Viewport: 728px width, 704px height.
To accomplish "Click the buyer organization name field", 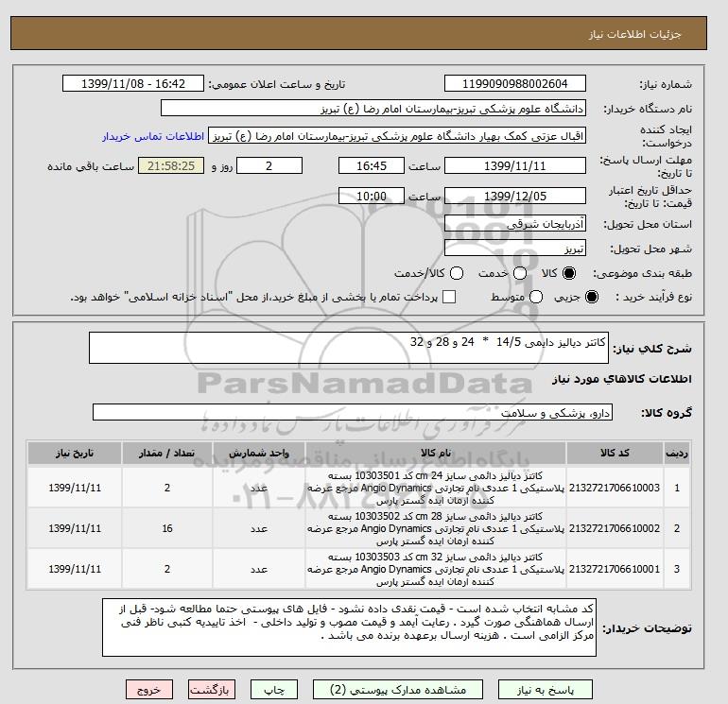I will click(x=373, y=108).
